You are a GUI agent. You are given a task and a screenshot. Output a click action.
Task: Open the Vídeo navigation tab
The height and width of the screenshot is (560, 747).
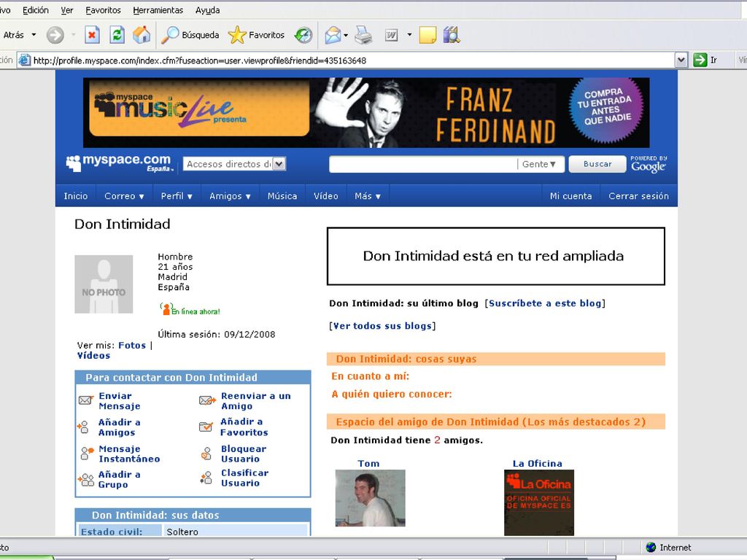tap(326, 196)
